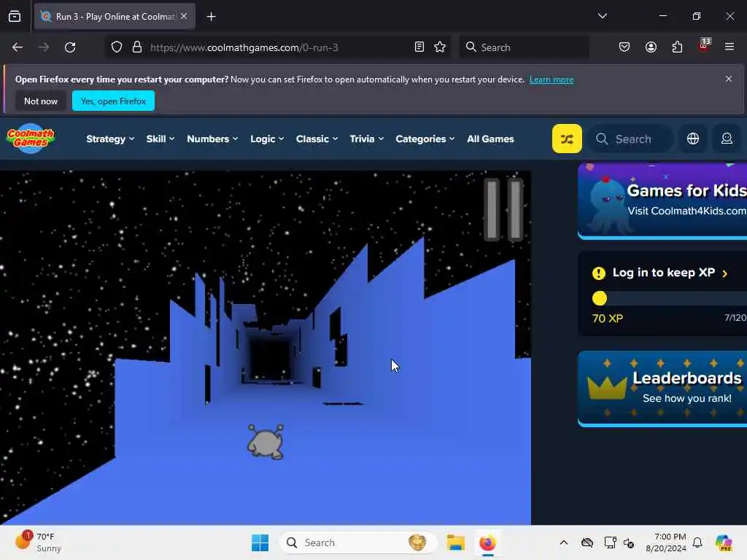Show hidden system tray icons

pos(563,542)
